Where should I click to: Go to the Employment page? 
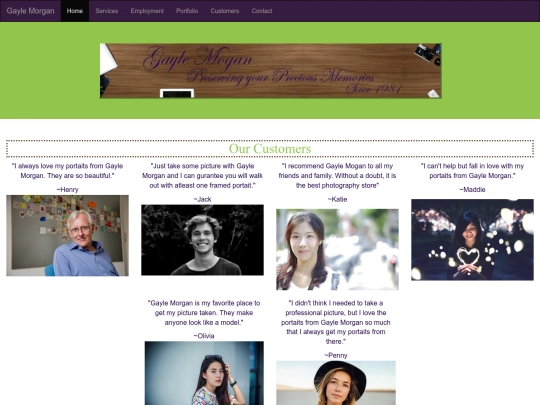click(x=147, y=11)
